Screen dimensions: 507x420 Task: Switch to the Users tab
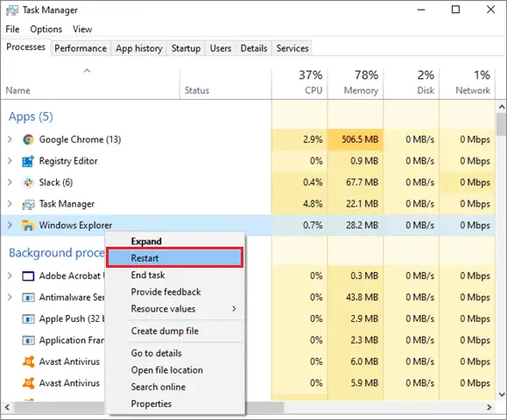(221, 48)
